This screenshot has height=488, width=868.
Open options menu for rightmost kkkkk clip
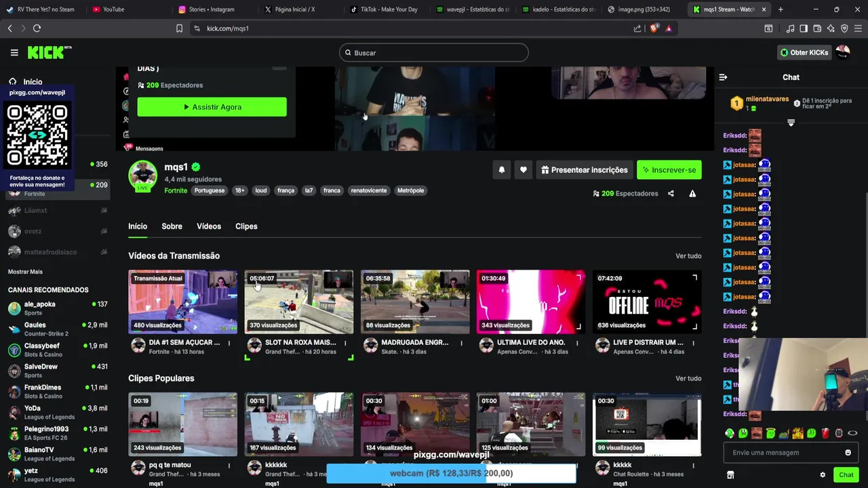[693, 466]
